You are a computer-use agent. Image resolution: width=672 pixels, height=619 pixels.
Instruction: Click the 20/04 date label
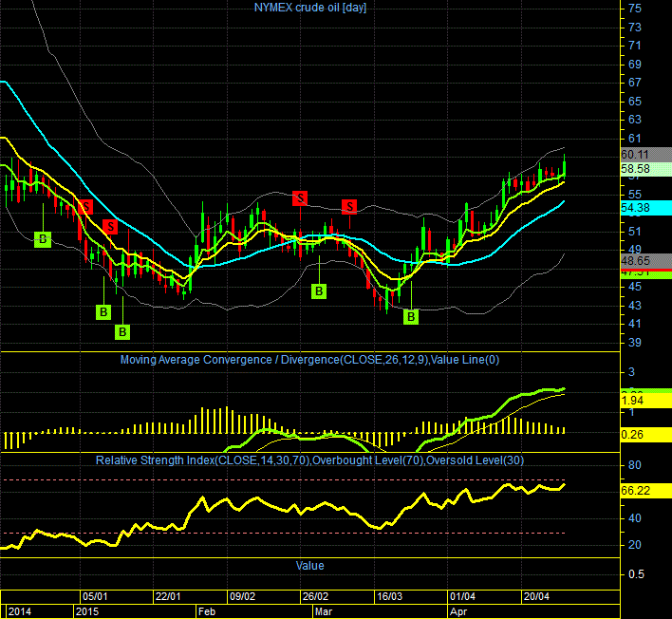(x=536, y=596)
